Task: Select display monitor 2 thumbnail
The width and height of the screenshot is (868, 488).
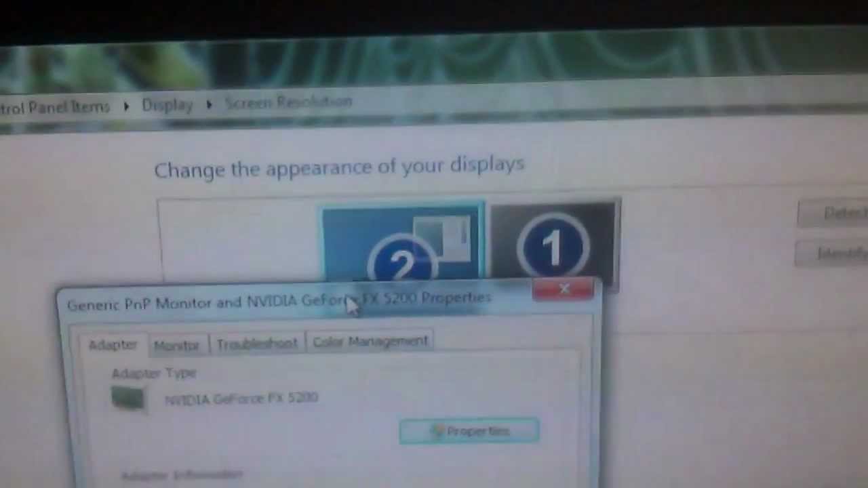Action: (x=403, y=243)
